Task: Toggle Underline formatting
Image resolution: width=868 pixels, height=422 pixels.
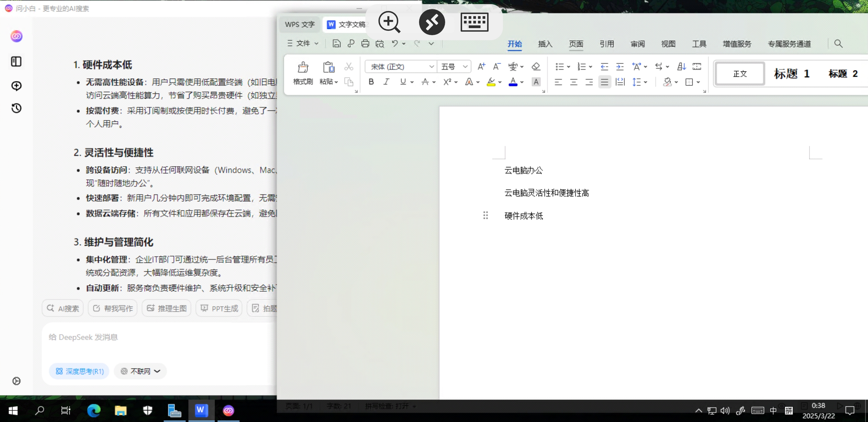Action: [x=403, y=82]
